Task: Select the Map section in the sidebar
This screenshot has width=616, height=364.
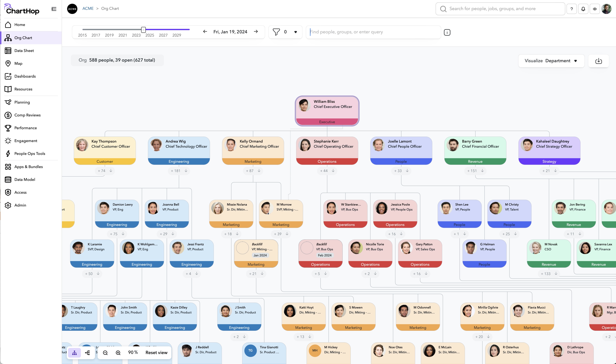Action: click(x=18, y=63)
